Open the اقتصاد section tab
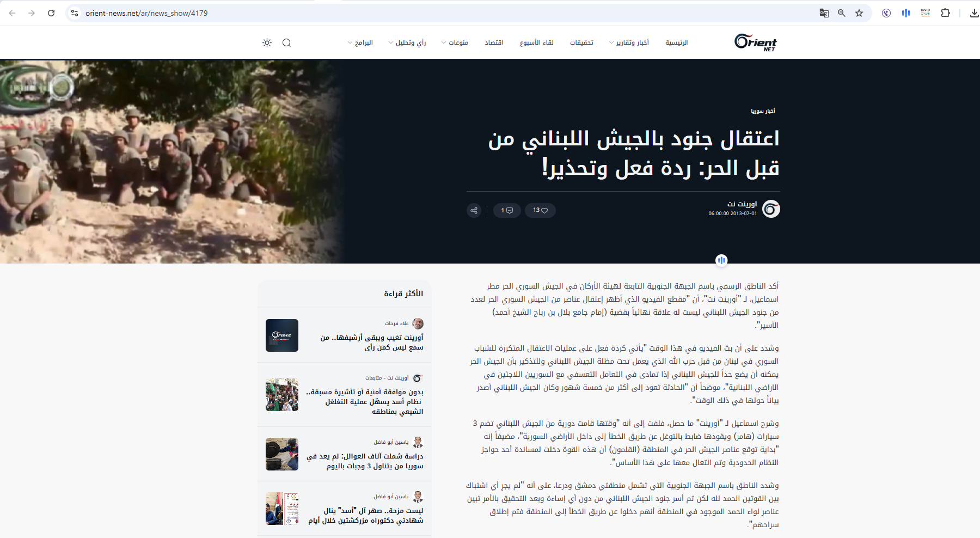 tap(494, 42)
